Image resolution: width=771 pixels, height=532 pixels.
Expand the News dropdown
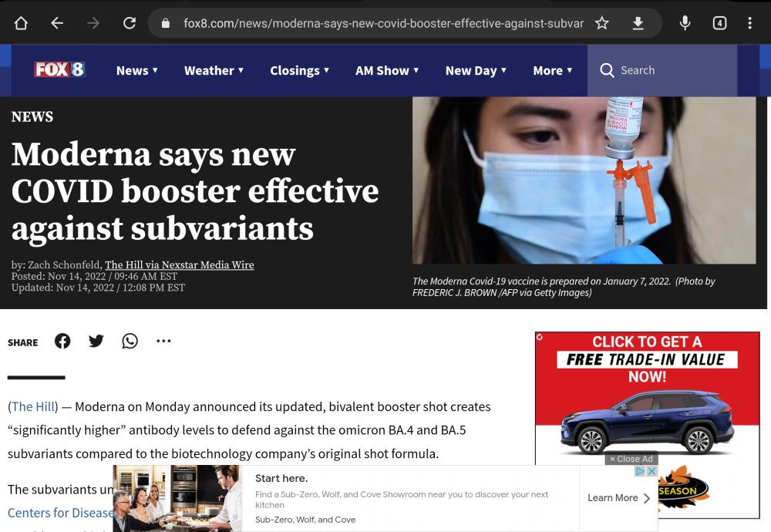[136, 70]
